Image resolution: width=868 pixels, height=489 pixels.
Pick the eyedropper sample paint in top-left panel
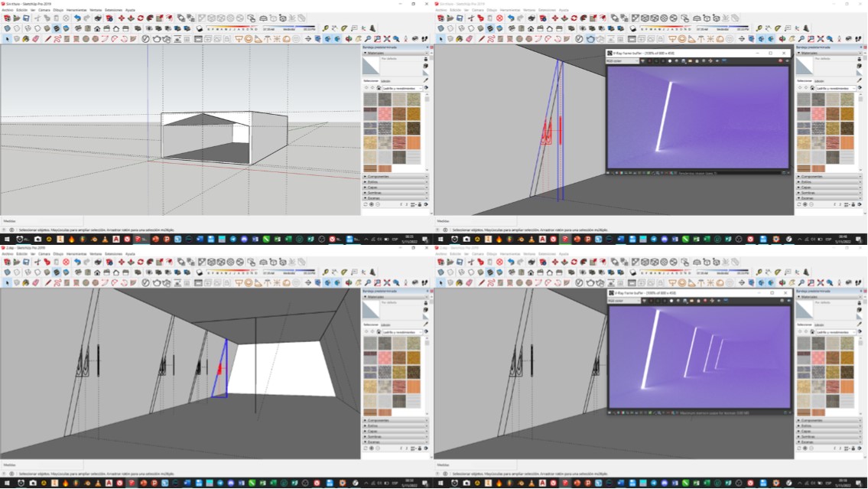[426, 80]
